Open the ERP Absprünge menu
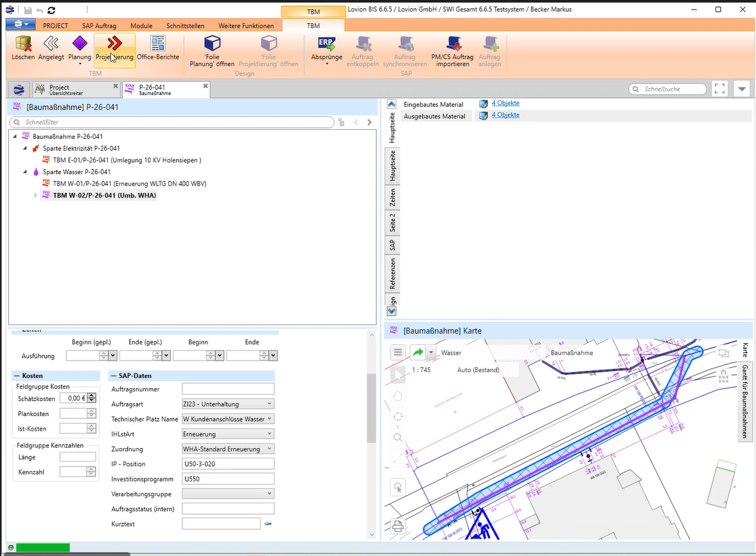756x556 pixels. click(x=326, y=50)
